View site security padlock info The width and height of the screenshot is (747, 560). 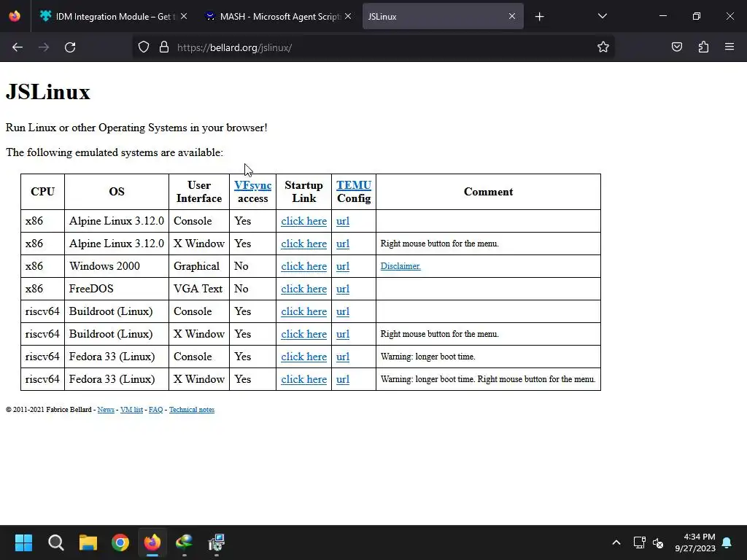pyautogui.click(x=164, y=47)
